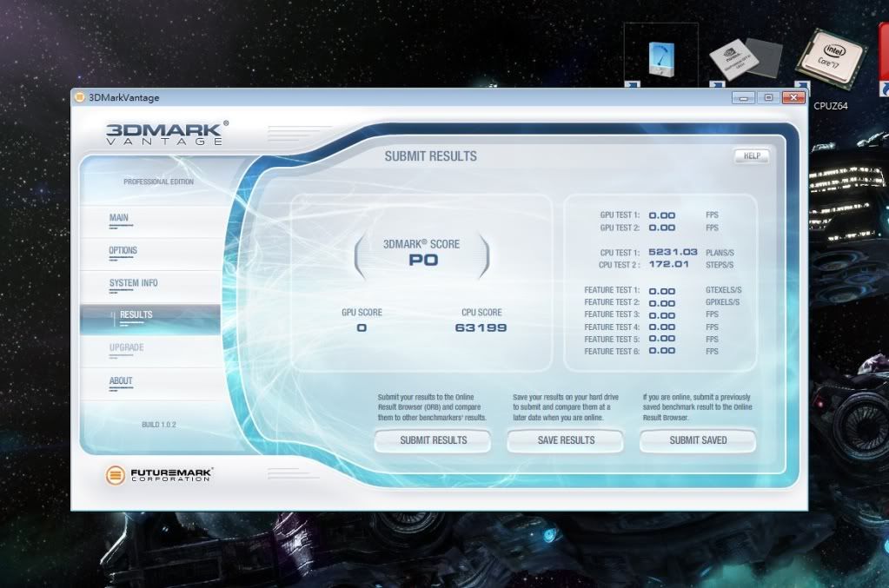Click the FEATURE TEST 3 label
The image size is (889, 588).
pos(612,314)
